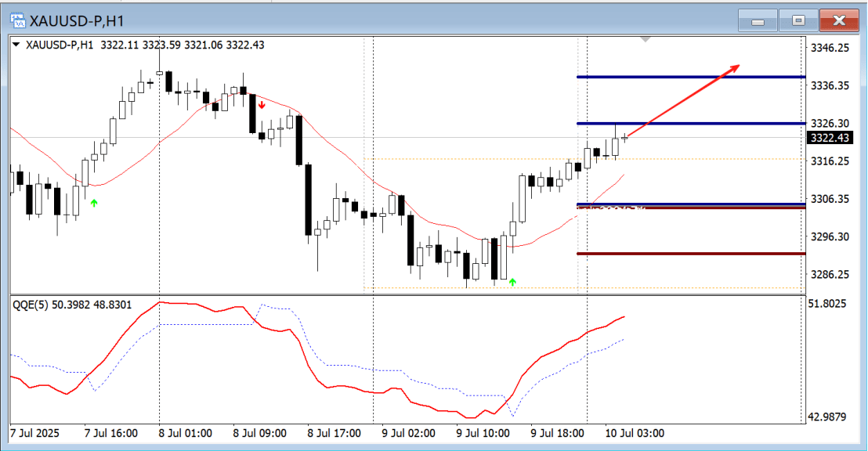868x451 pixels.
Task: Click the red diagonal trend arrow object
Action: coord(683,100)
